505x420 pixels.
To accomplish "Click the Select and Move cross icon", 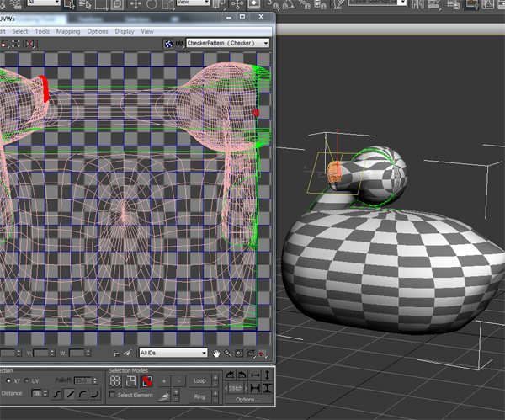I will pos(136,4).
